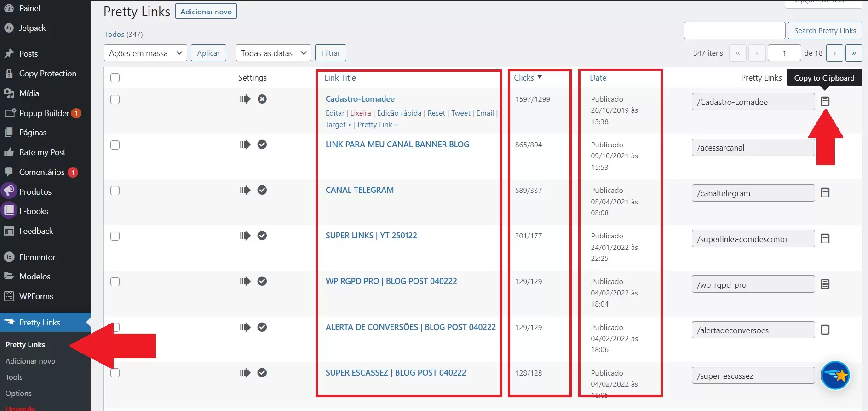Click the current page number field

pos(785,53)
